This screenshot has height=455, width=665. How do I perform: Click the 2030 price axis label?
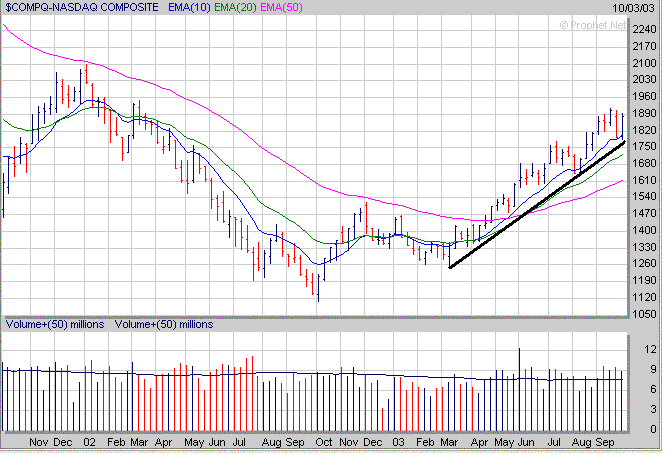pyautogui.click(x=644, y=79)
